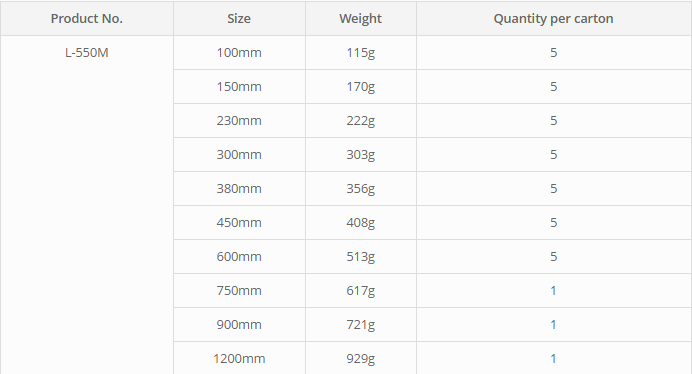This screenshot has height=374, width=692.
Task: Click the Quantity per carton header
Action: point(553,19)
